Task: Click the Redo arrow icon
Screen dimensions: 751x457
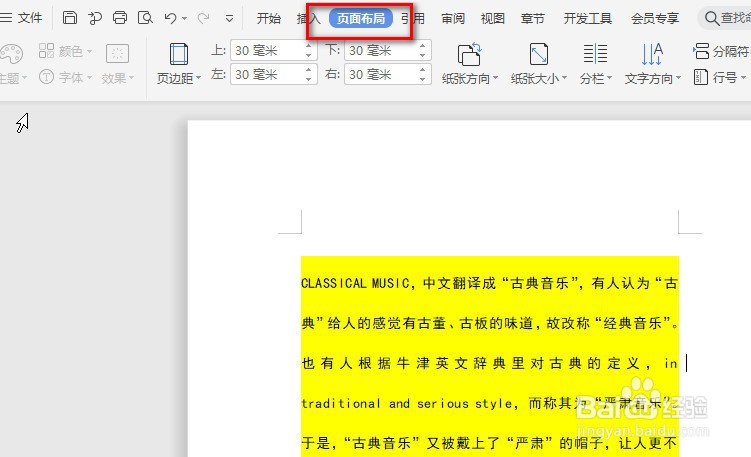Action: click(x=204, y=18)
